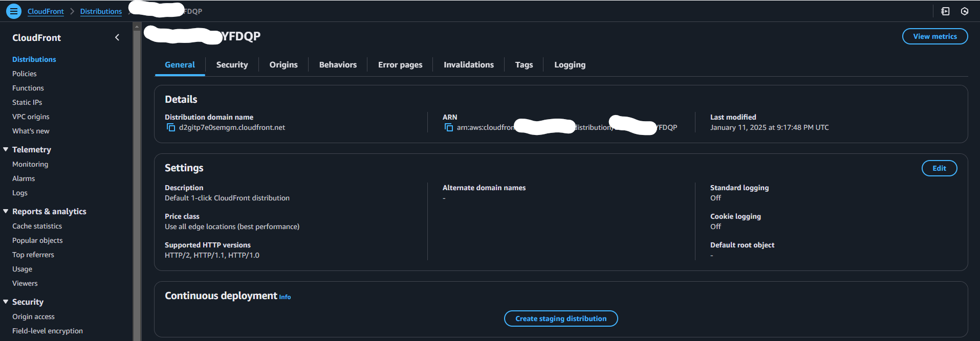The height and width of the screenshot is (341, 980).
Task: Go to Distributions breadcrumb link
Action: coord(101,11)
